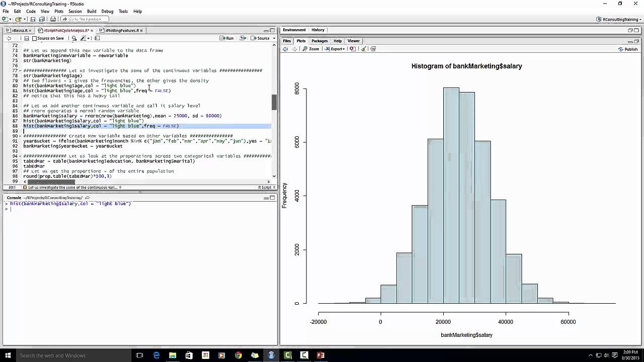Open the Packages tab
Image resolution: width=644 pixels, height=362 pixels.
(x=319, y=41)
